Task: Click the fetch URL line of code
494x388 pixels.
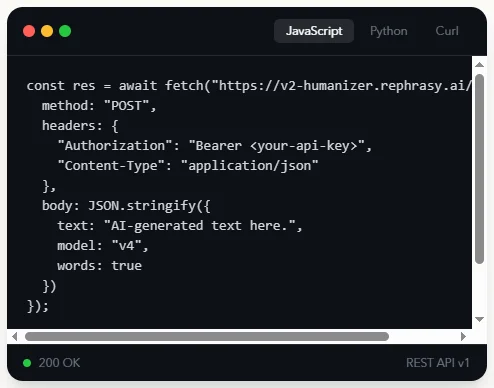Action: 249,86
